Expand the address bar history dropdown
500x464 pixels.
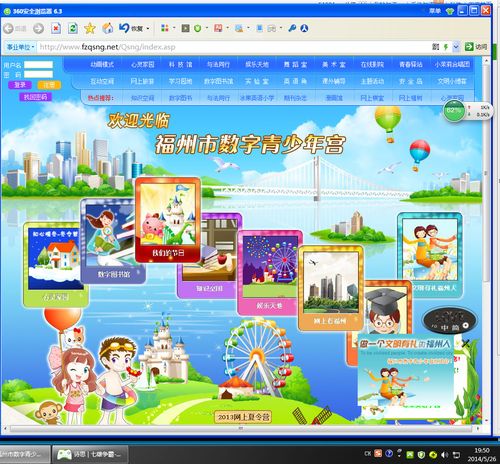[456, 47]
